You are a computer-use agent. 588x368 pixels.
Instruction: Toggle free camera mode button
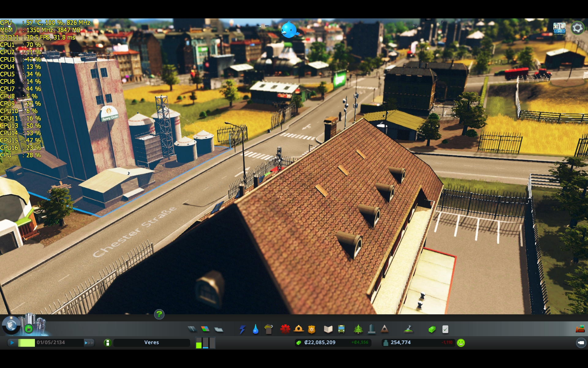pyautogui.click(x=581, y=343)
